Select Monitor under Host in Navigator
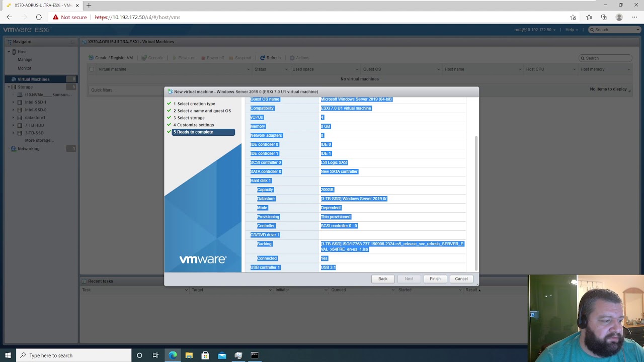 25,68
